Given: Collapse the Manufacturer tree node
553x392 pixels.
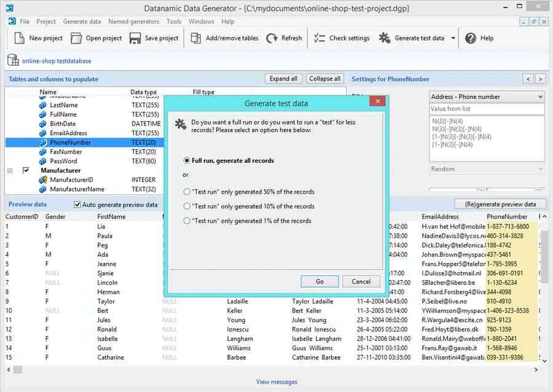Looking at the screenshot, I should (10, 171).
